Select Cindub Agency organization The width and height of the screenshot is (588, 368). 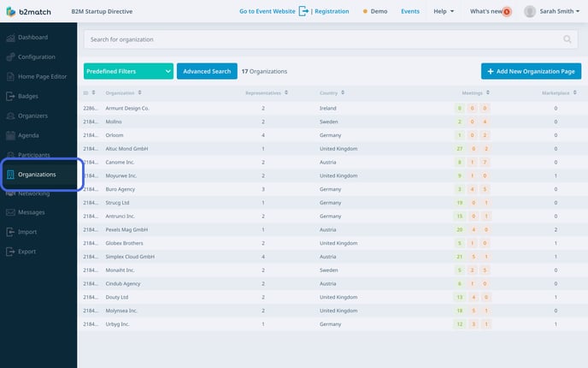click(x=122, y=284)
